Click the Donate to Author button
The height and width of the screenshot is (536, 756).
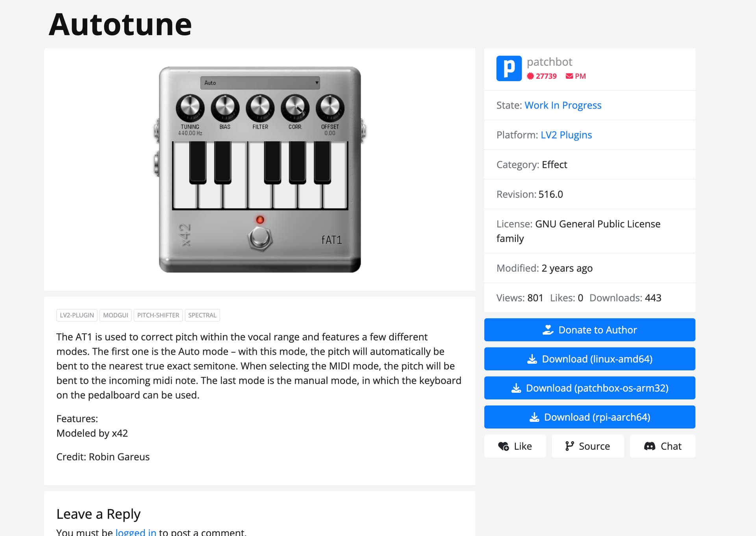tap(589, 330)
